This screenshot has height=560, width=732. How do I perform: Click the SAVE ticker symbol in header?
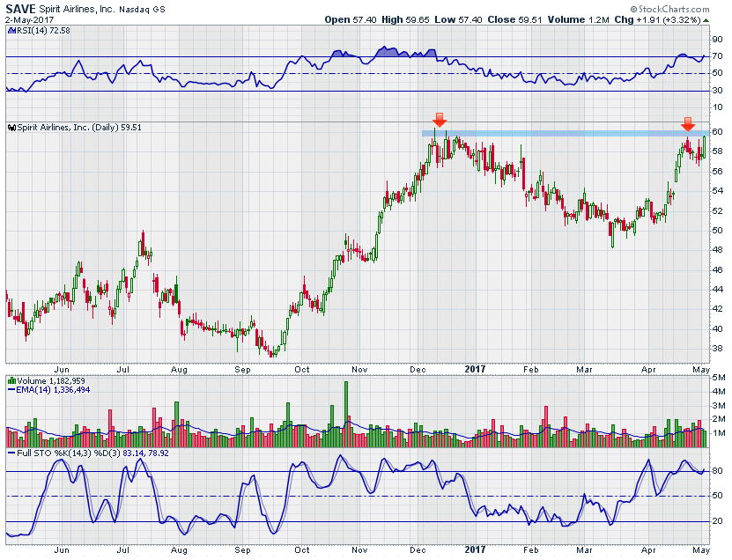tap(21, 7)
